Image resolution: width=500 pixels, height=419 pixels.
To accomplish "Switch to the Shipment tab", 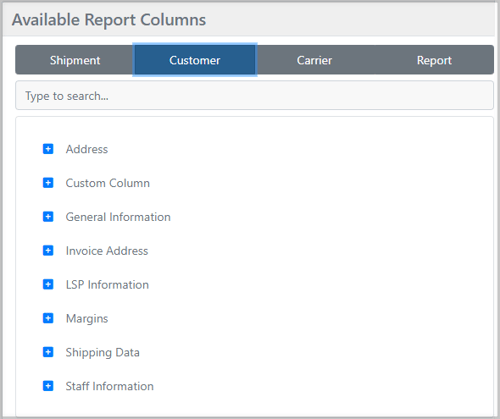I will (75, 60).
